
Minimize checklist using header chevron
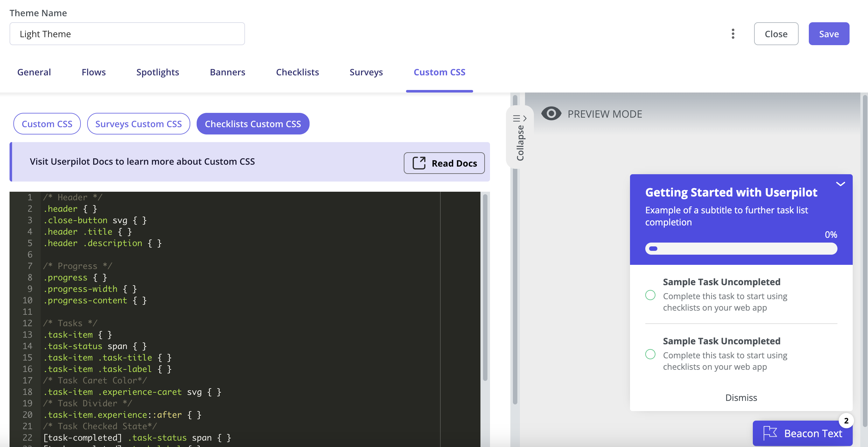pos(840,184)
